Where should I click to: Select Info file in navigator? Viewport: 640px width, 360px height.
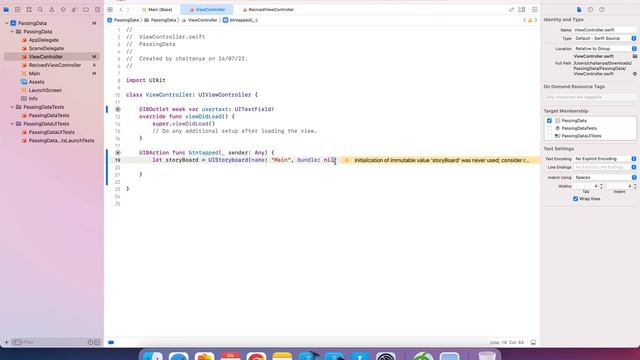point(33,99)
